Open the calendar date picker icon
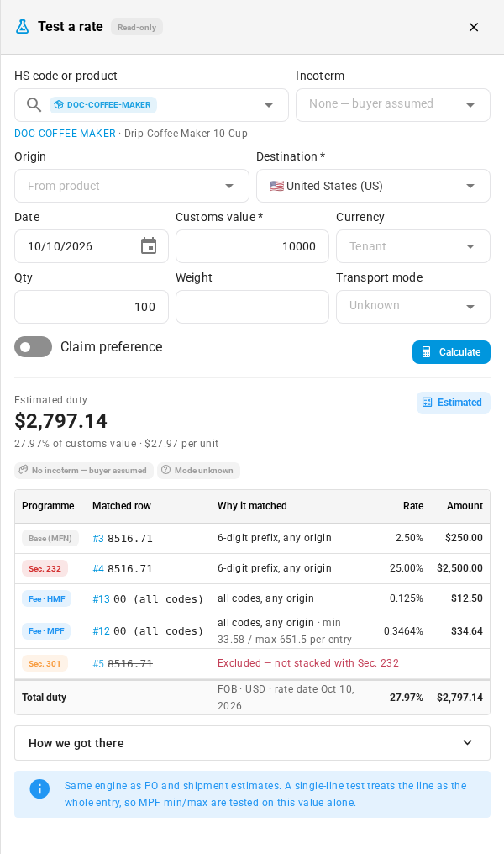Image resolution: width=504 pixels, height=854 pixels. click(x=149, y=246)
